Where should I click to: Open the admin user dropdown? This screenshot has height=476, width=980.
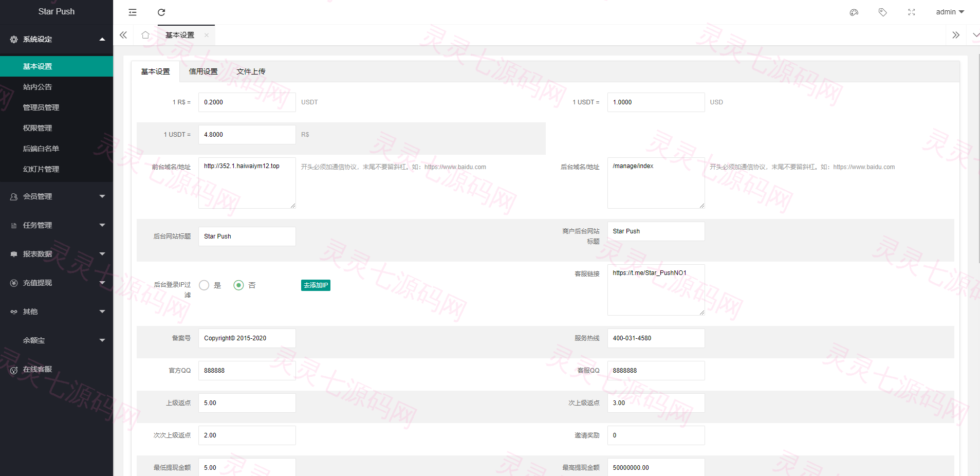[950, 12]
